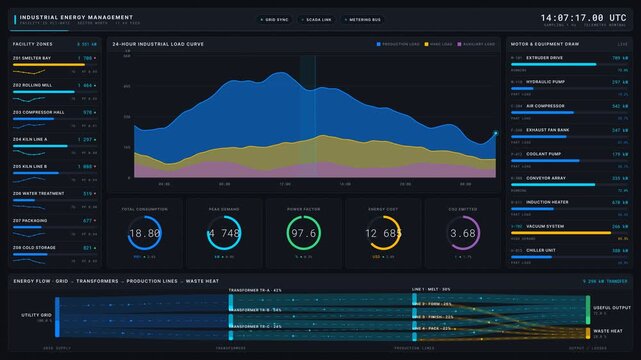
Task: Click the green Useful Output node
Action: (x=588, y=310)
